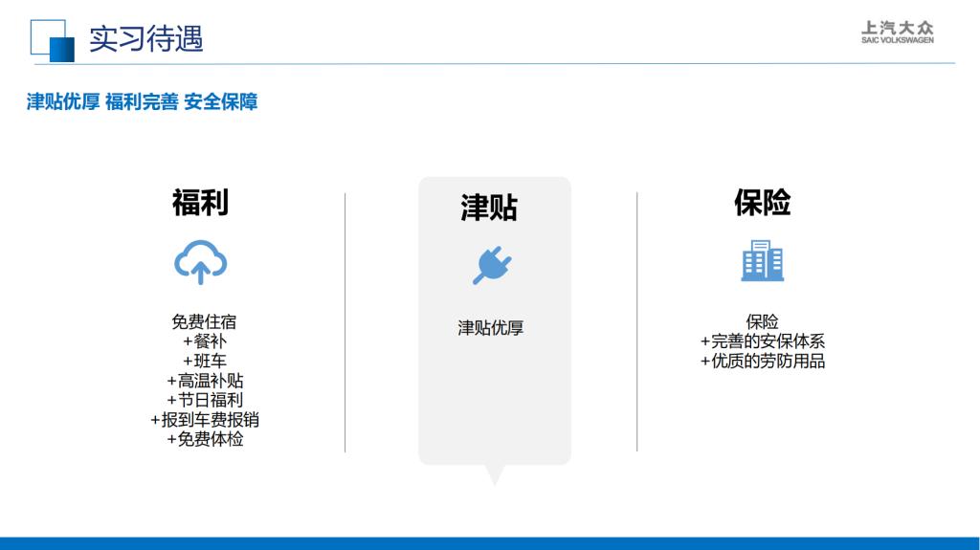Click the +优质的劳防用品 text line
Image resolution: width=980 pixels, height=550 pixels.
(x=762, y=361)
